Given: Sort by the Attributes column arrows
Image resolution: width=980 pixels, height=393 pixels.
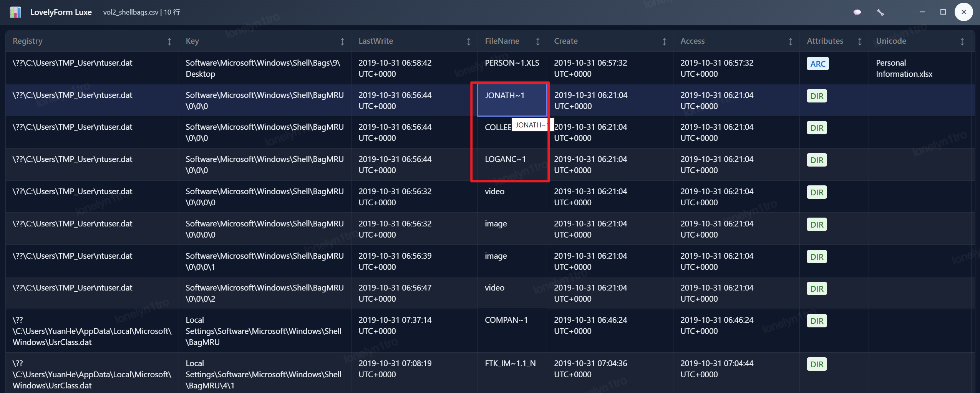Looking at the screenshot, I should point(860,41).
